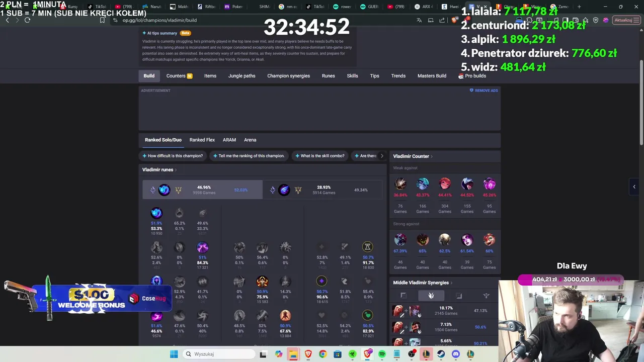
Task: Open Spotify from the Windows taskbar
Action: (382, 354)
